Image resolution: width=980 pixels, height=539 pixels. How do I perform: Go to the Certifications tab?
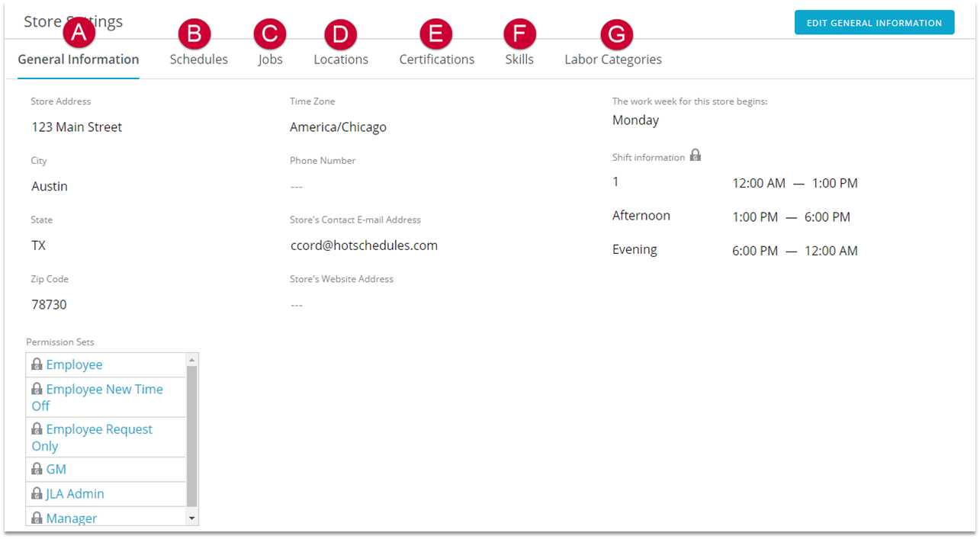pyautogui.click(x=436, y=59)
